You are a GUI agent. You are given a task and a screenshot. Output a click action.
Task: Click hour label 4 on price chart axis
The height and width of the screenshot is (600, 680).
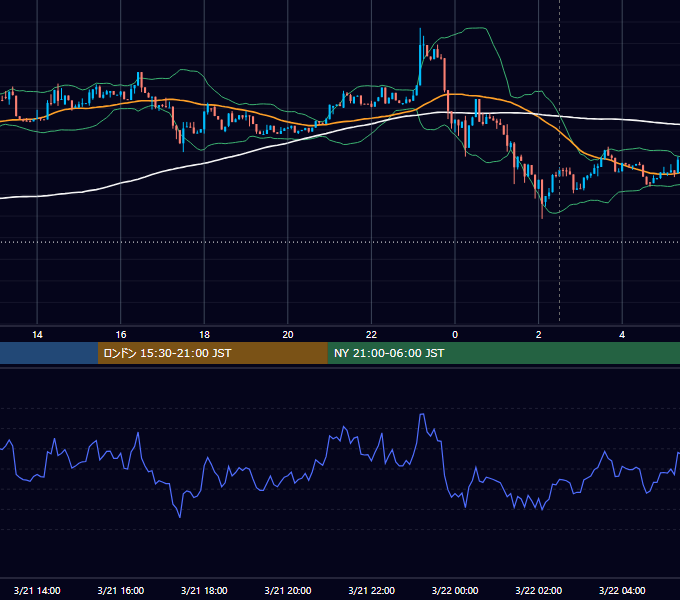click(x=622, y=335)
